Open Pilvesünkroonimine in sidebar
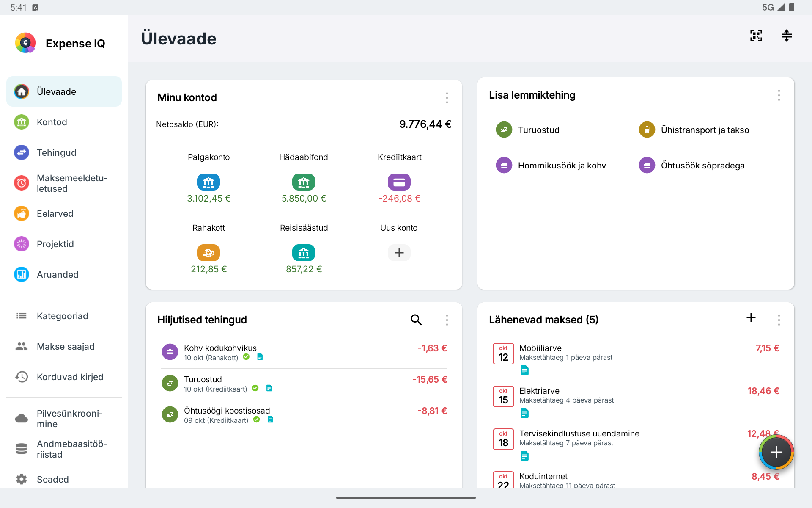 coord(64,418)
